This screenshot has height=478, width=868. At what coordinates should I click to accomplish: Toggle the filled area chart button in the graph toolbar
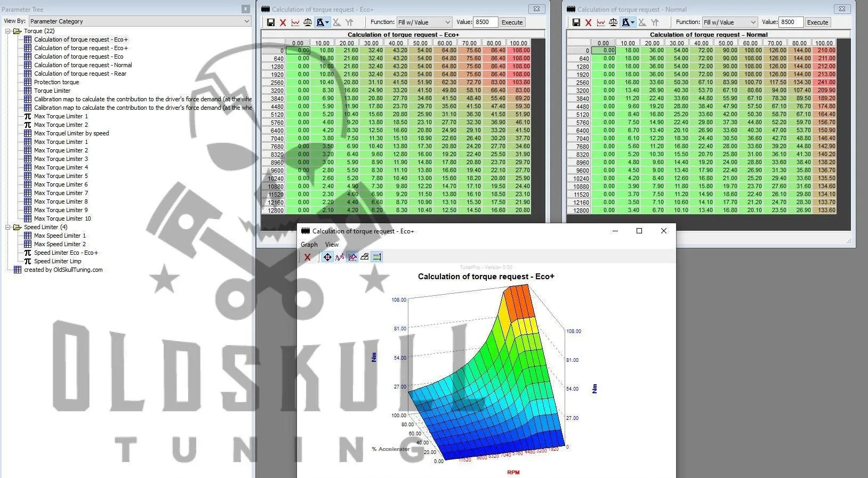pos(352,257)
